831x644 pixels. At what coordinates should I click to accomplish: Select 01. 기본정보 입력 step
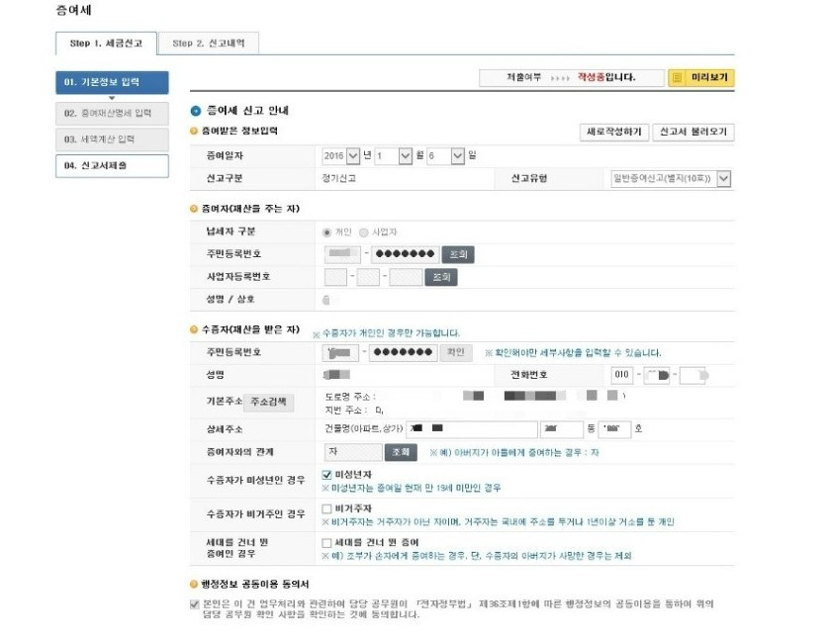tap(112, 82)
